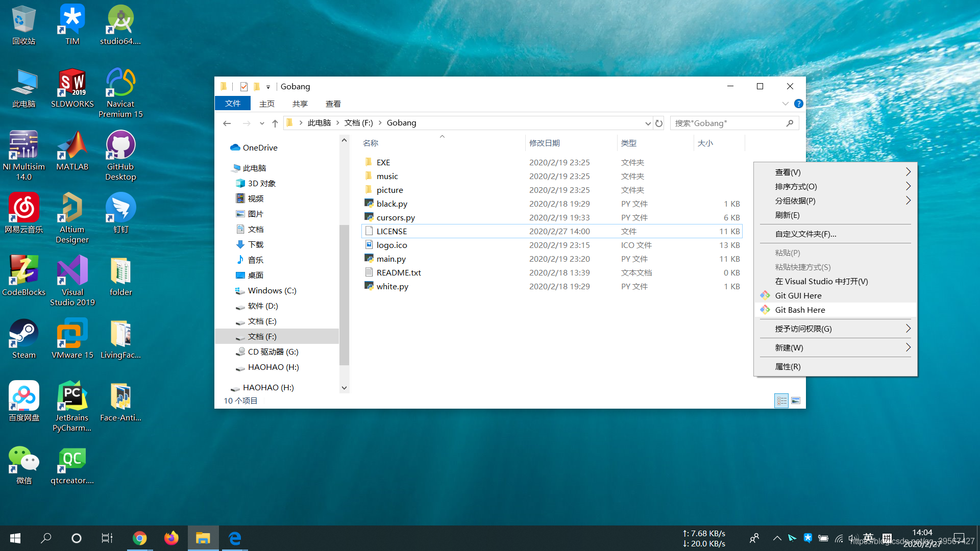The image size is (980, 551).
Task: Sort files by 名称 column header
Action: coord(442,143)
